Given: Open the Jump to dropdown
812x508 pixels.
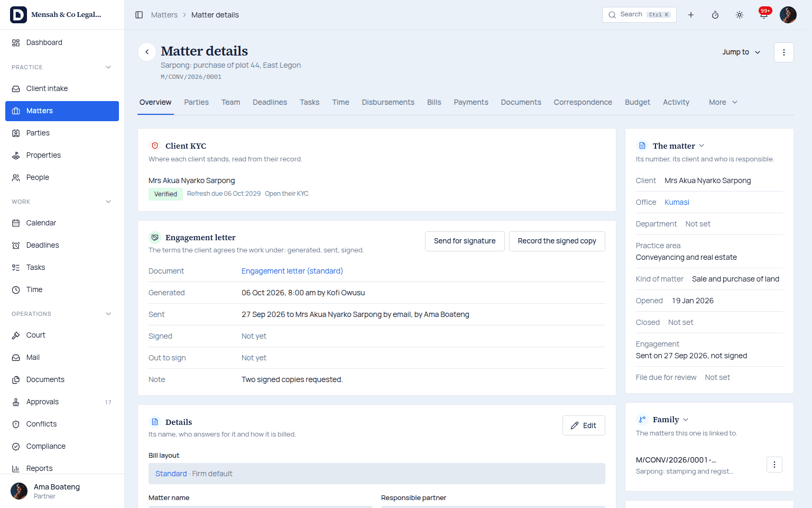Looking at the screenshot, I should [741, 52].
